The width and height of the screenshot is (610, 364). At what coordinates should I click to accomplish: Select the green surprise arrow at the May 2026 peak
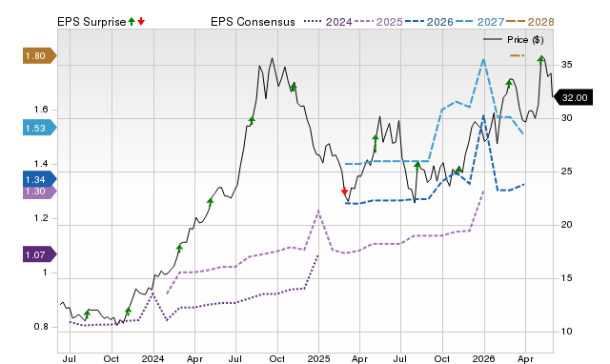pyautogui.click(x=540, y=60)
